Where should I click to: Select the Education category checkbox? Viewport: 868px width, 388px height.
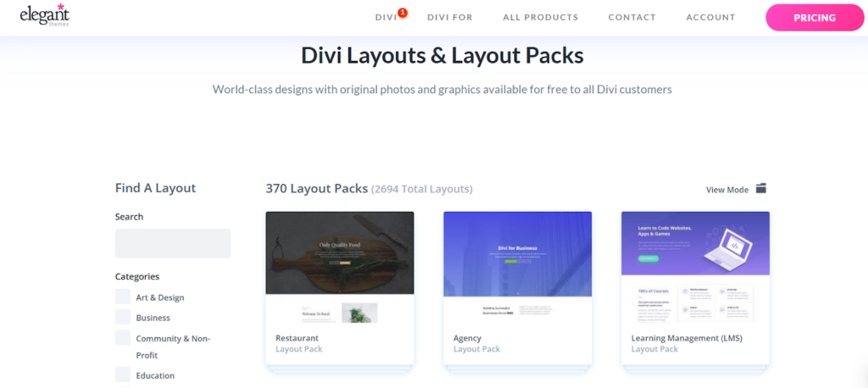coord(123,375)
